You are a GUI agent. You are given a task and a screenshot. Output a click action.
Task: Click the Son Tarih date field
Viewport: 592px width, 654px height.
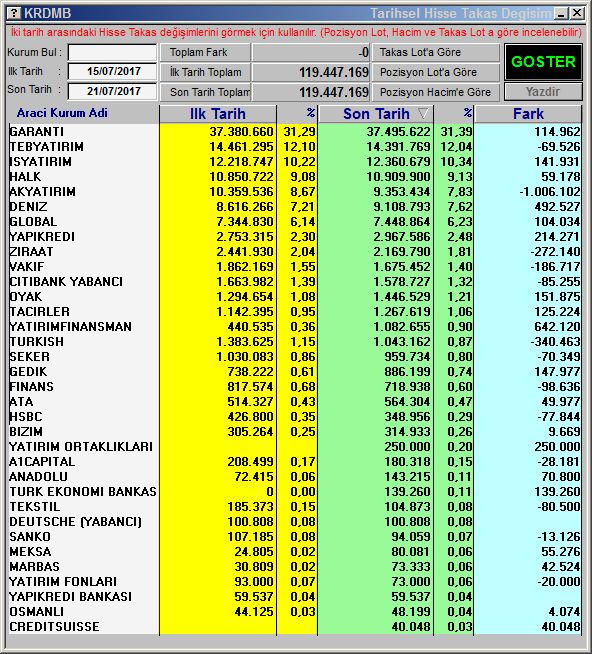112,91
